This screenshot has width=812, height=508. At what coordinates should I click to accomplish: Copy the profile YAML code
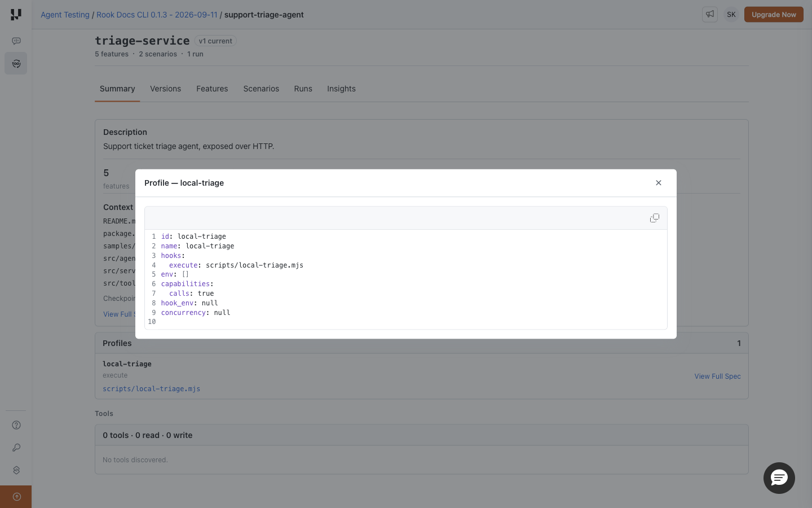tap(654, 218)
